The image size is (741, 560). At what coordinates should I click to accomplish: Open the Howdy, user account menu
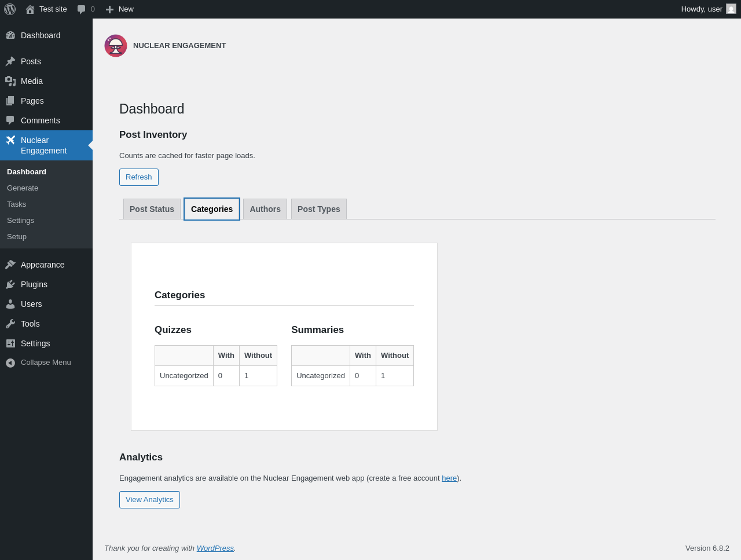709,9
